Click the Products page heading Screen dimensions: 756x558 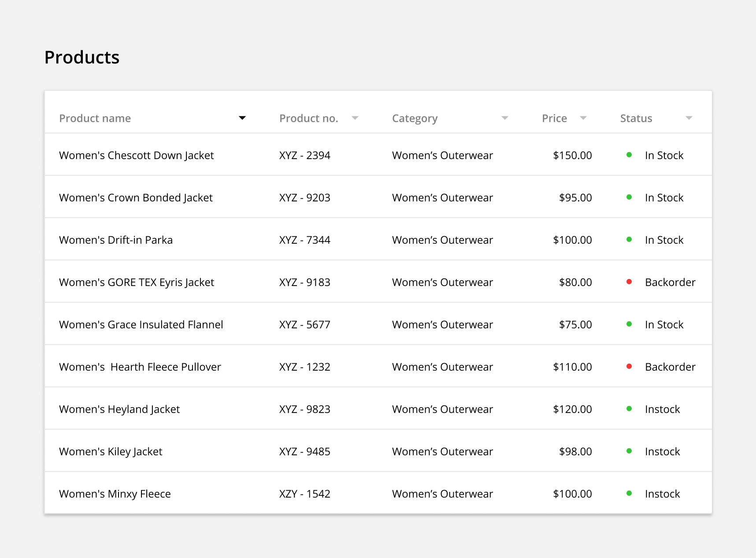(82, 57)
